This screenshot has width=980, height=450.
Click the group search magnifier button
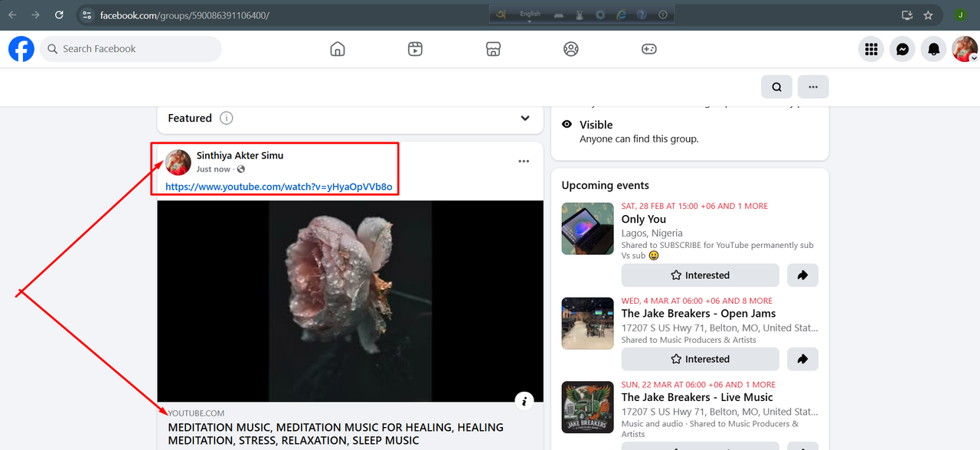pyautogui.click(x=776, y=86)
